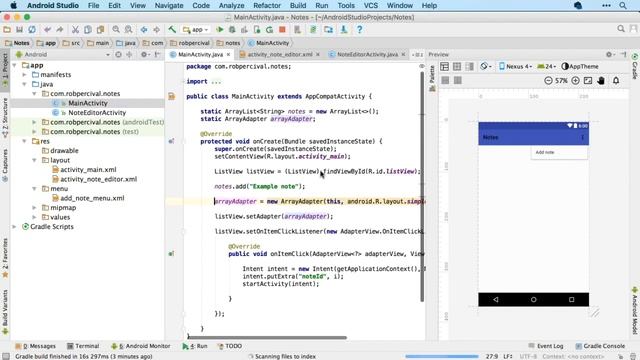
Task: Click the Open folder toolbar icon
Action: pos(7,30)
